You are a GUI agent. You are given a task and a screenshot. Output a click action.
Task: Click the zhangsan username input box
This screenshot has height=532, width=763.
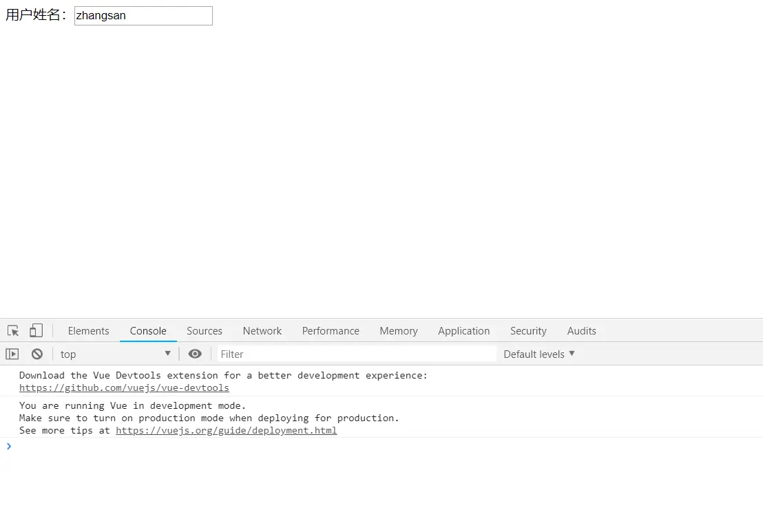click(143, 16)
